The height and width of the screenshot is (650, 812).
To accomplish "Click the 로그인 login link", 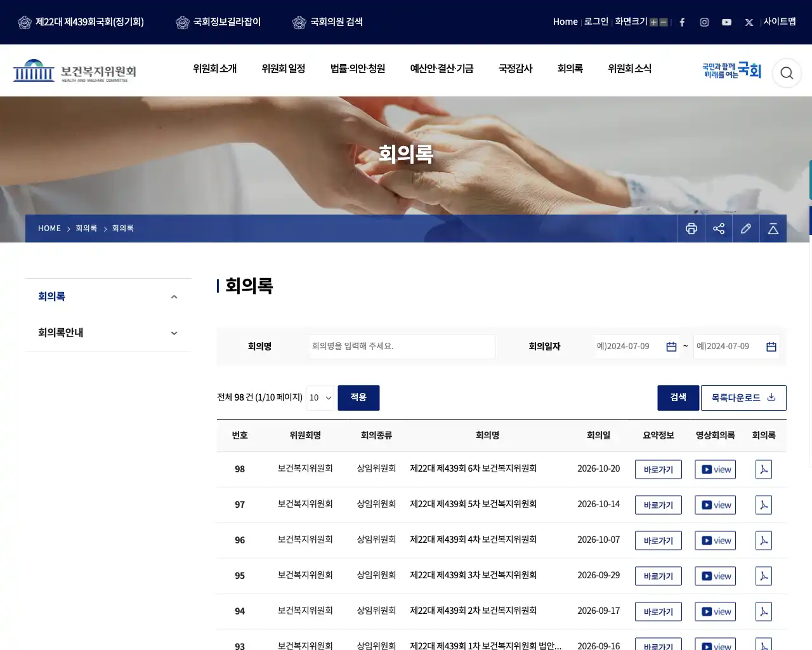I will [x=596, y=22].
